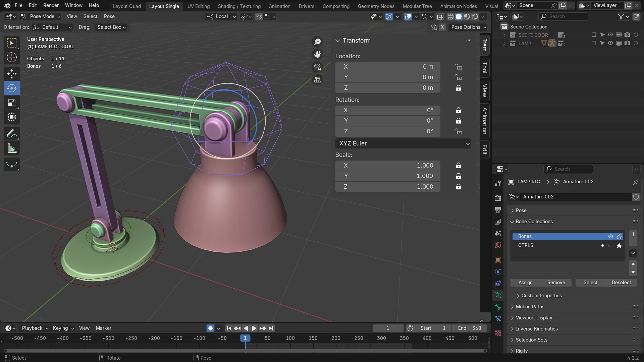Add new bone collection plus button
This screenshot has width=644, height=362.
coord(633,234)
